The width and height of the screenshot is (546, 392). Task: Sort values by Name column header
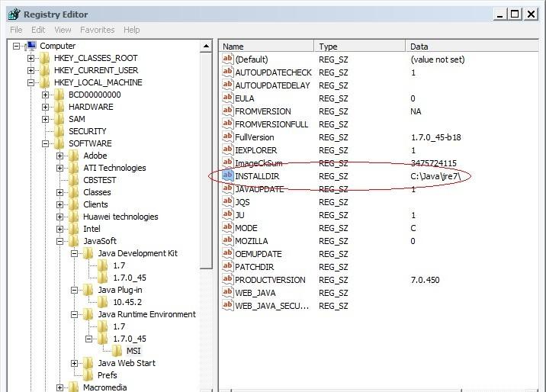(x=267, y=47)
